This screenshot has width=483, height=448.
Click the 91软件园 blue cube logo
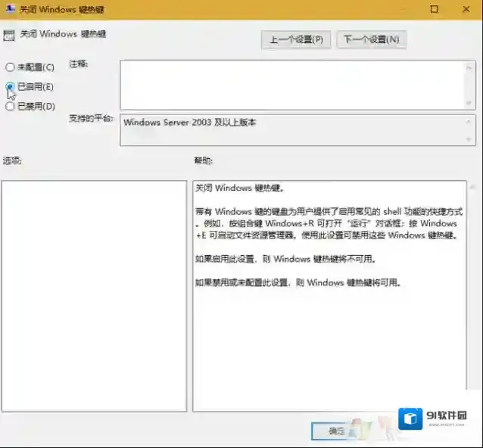pyautogui.click(x=412, y=419)
